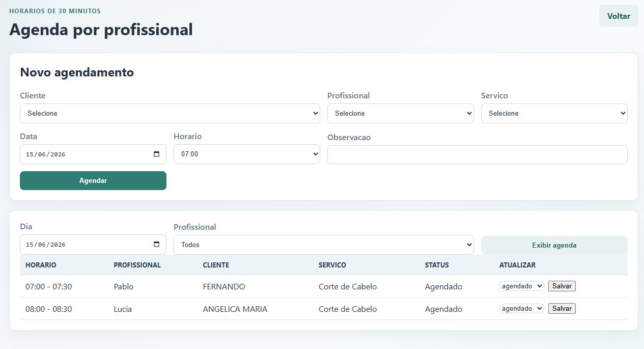Screen dimensions: 644x349
Task: Open the Cliente dropdown
Action: [170, 113]
